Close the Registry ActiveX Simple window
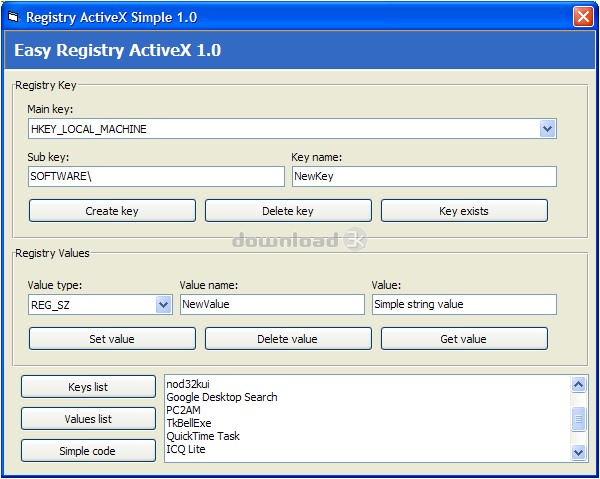 tap(583, 17)
